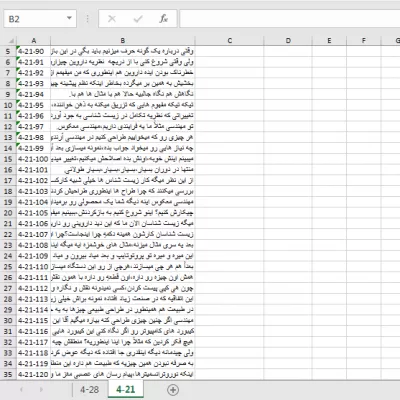Screen dimensions: 400x400
Task: Click Persian text cell in row 16
Action: pos(122,170)
